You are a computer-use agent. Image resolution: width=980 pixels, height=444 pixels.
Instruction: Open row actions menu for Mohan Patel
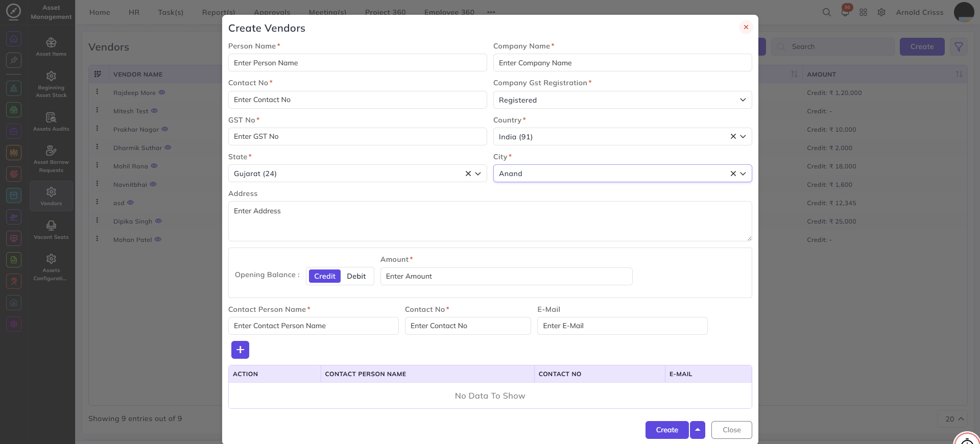97,239
